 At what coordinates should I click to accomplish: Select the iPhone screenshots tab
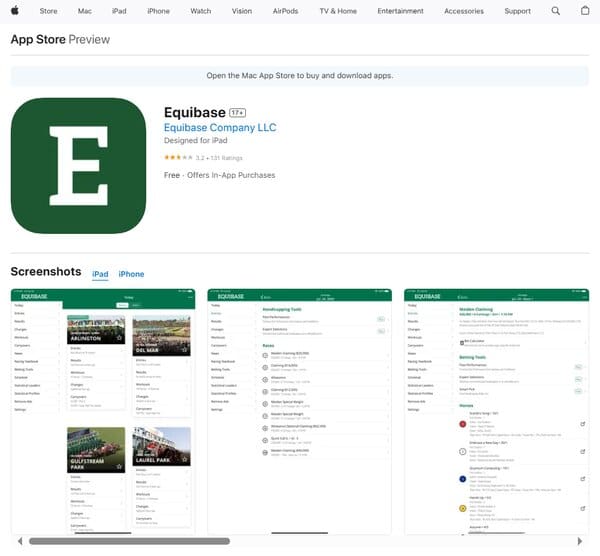[131, 274]
